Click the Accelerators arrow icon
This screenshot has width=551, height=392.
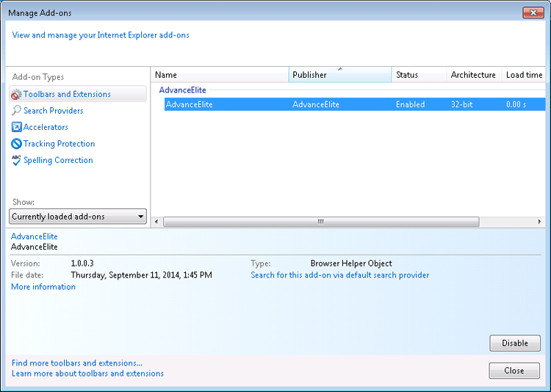coord(16,128)
